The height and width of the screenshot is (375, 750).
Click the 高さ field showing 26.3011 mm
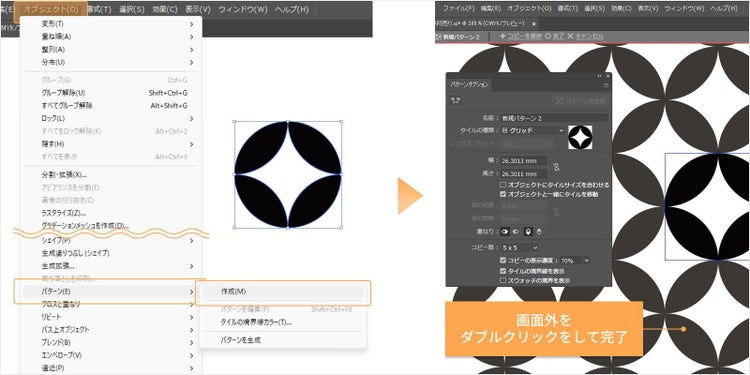pos(523,174)
